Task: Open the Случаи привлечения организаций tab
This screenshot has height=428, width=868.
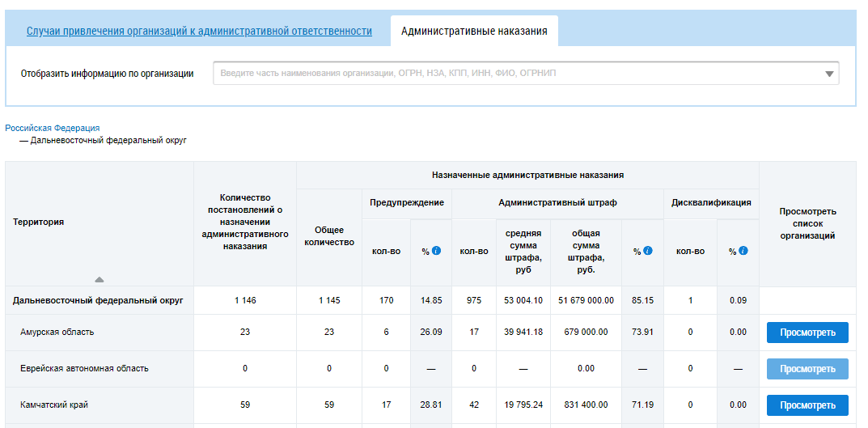Action: coord(199,32)
